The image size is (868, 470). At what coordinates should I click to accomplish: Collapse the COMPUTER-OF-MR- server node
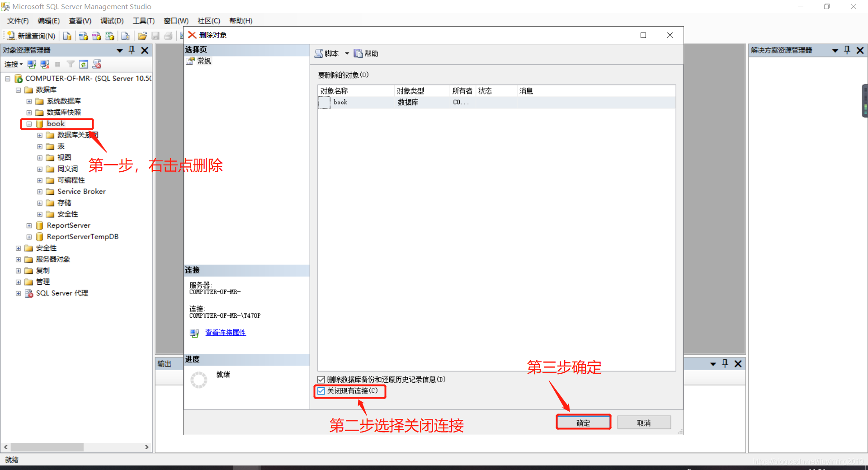pos(8,79)
